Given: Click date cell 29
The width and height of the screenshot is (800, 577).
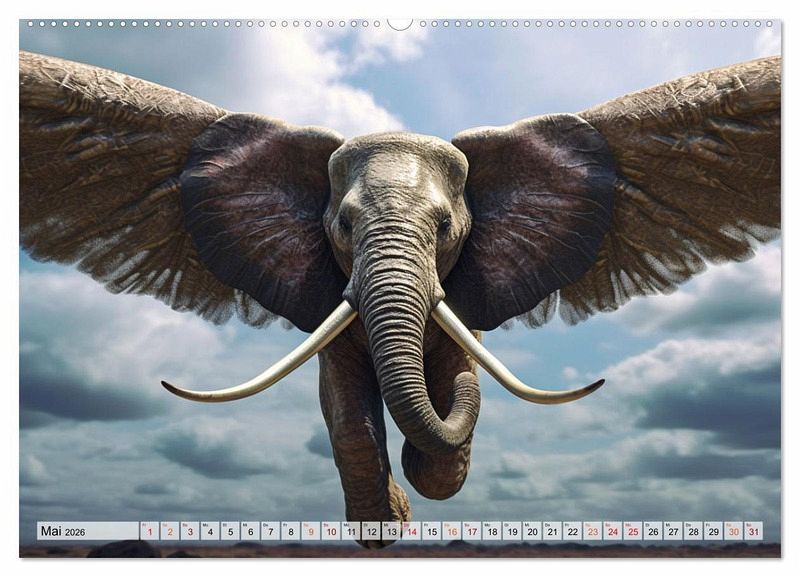Looking at the screenshot, I should click(x=713, y=531).
